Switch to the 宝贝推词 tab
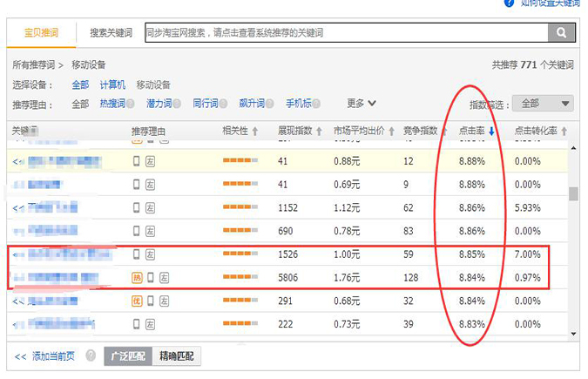 (41, 33)
